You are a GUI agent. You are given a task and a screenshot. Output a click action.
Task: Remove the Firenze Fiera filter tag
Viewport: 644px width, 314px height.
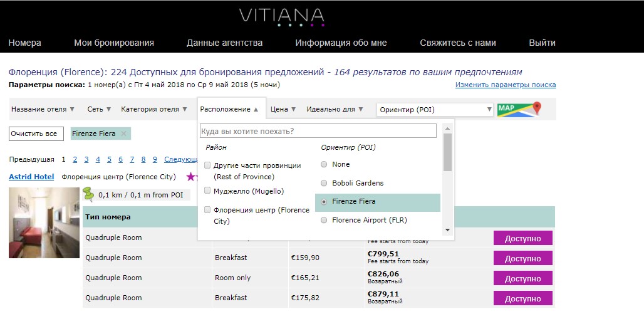click(123, 133)
